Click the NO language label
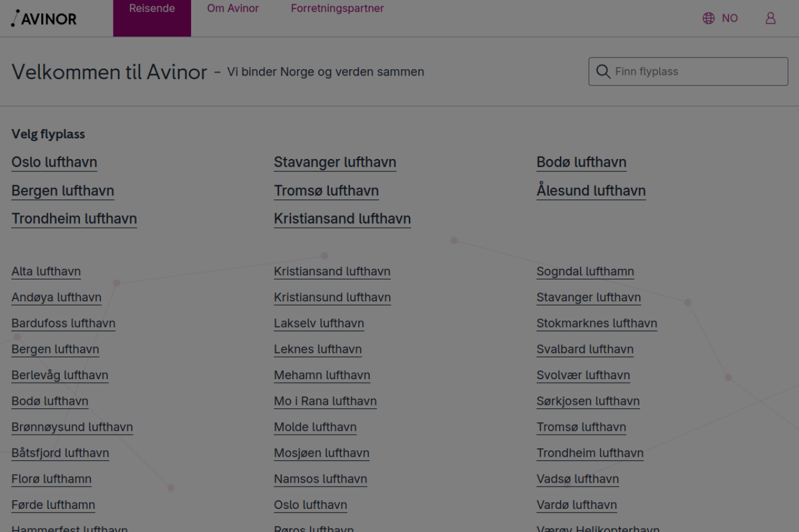The width and height of the screenshot is (799, 532). pyautogui.click(x=730, y=18)
